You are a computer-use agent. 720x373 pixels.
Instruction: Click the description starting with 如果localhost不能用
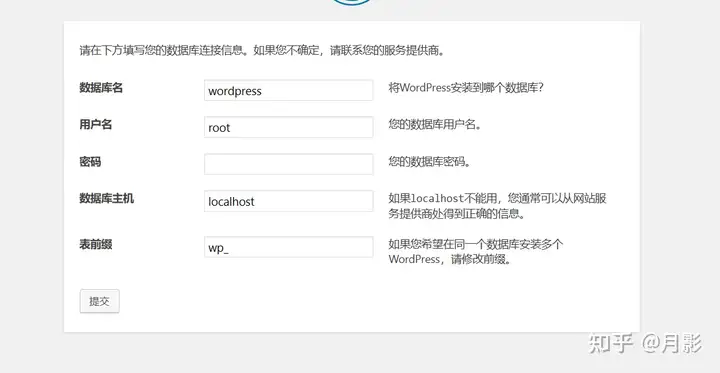pyautogui.click(x=498, y=206)
